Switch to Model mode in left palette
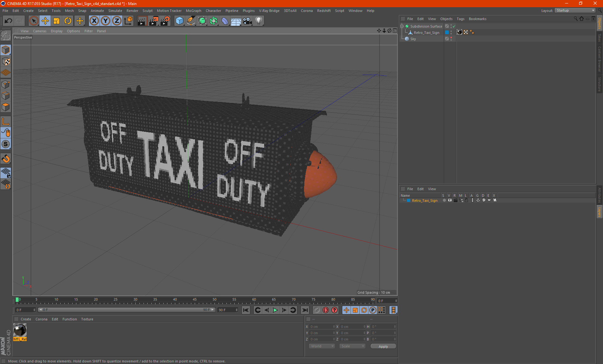 (6, 50)
